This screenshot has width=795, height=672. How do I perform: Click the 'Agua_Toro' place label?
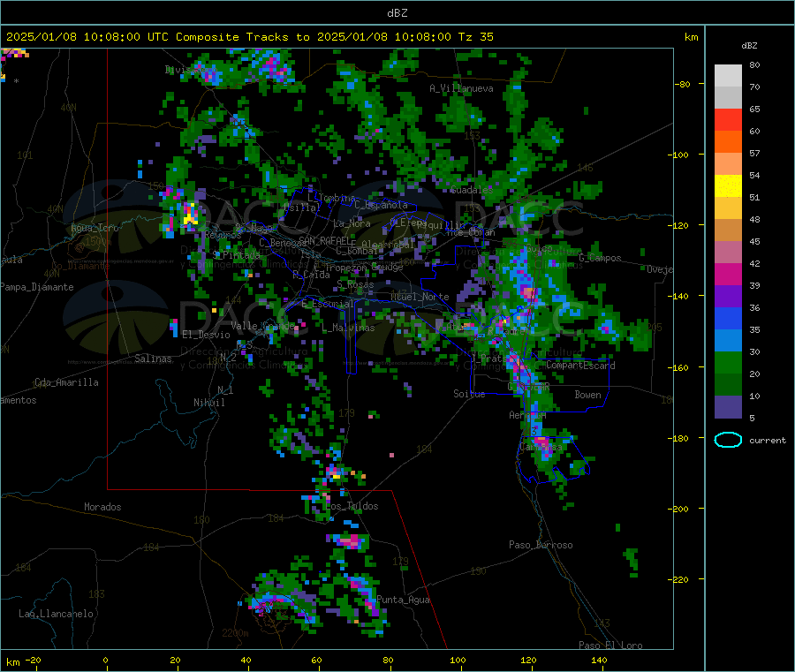coord(95,228)
